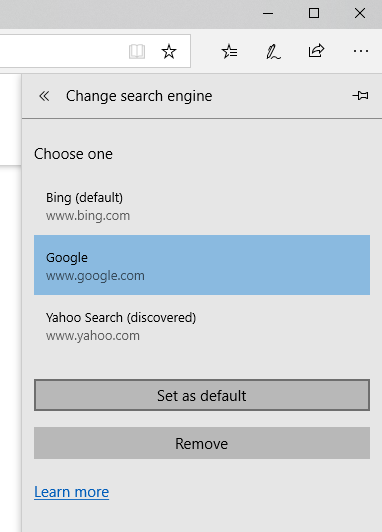Select the Google search engine entry
This screenshot has width=382, height=532.
coord(202,265)
